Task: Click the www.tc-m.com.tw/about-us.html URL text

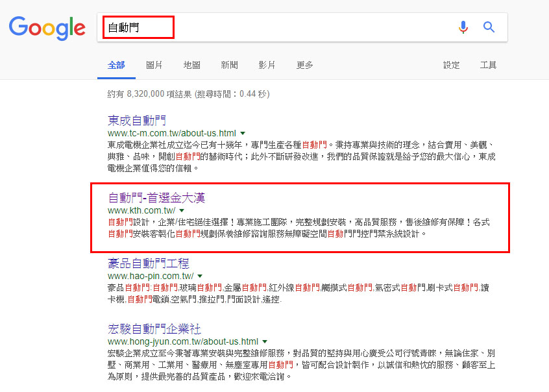Action: (172, 134)
